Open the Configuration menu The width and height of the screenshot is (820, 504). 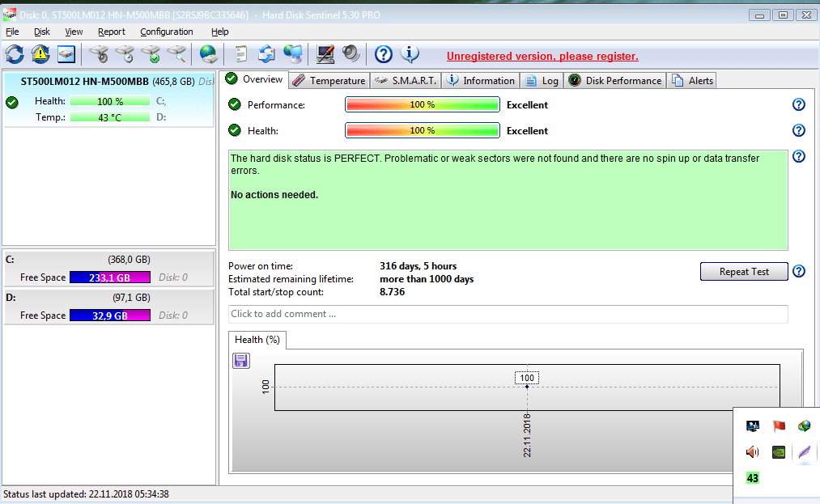pos(166,32)
